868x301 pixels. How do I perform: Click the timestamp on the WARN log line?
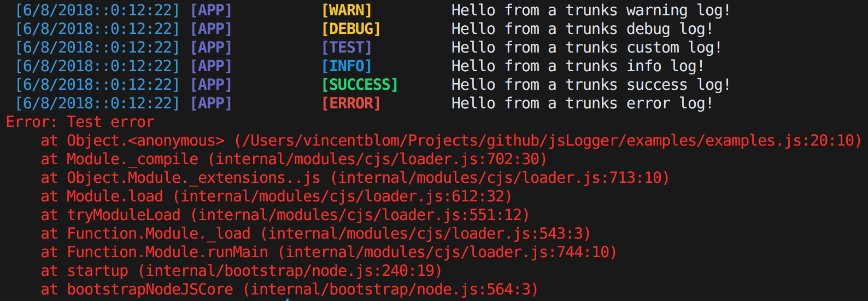pyautogui.click(x=97, y=10)
